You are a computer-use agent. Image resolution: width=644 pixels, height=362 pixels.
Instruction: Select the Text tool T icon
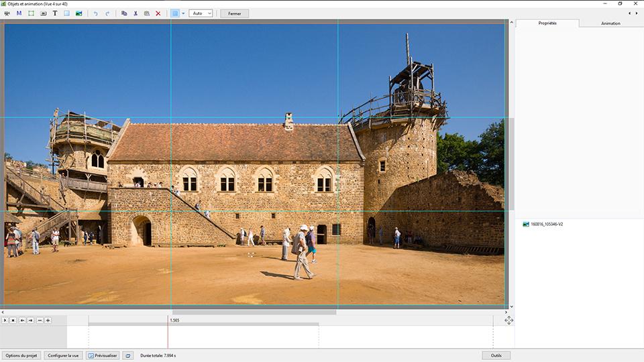(55, 13)
